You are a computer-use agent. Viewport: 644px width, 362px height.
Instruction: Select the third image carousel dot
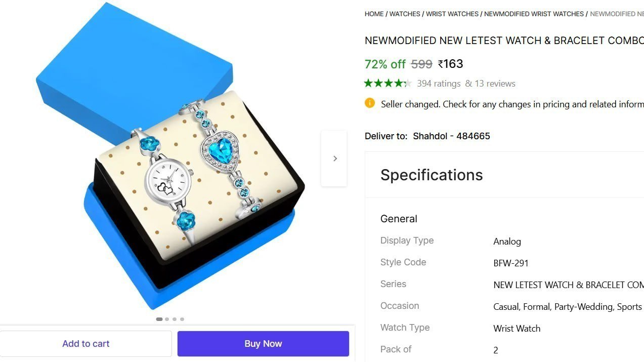coord(175,319)
